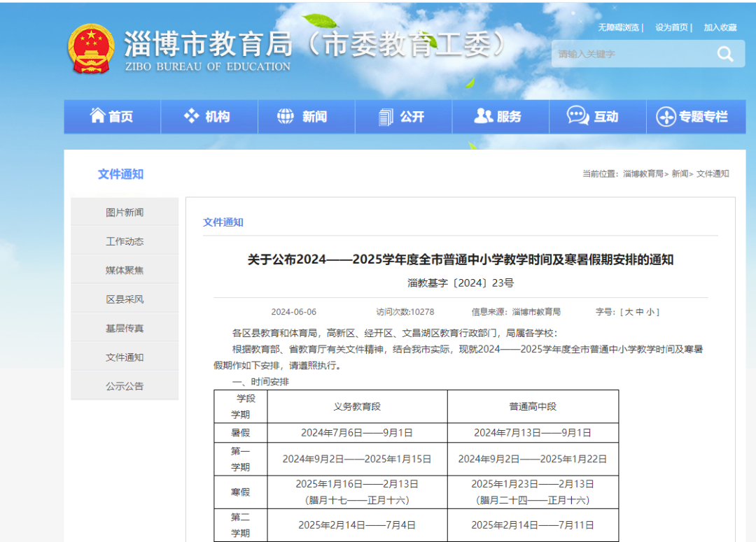Switch to 工作动态 section

tap(125, 240)
